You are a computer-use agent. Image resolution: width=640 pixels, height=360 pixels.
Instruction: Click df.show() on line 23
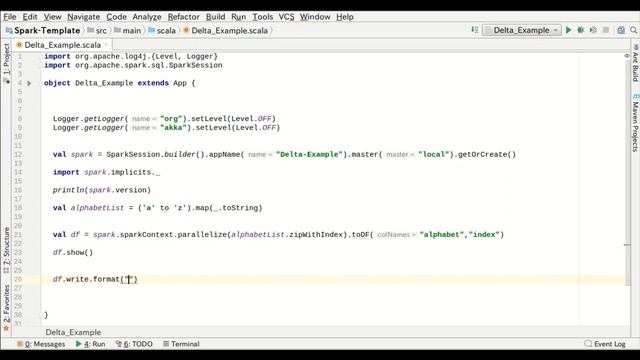(x=73, y=253)
